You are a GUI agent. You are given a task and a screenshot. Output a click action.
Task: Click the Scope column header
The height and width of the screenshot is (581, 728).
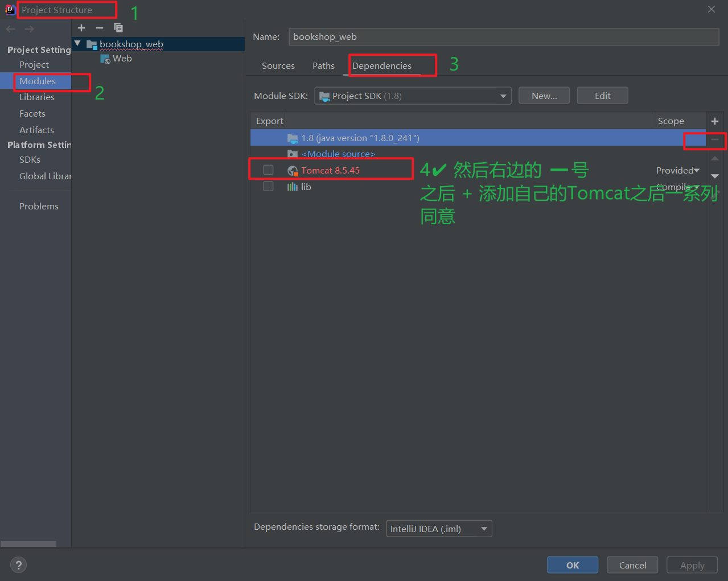(x=671, y=121)
